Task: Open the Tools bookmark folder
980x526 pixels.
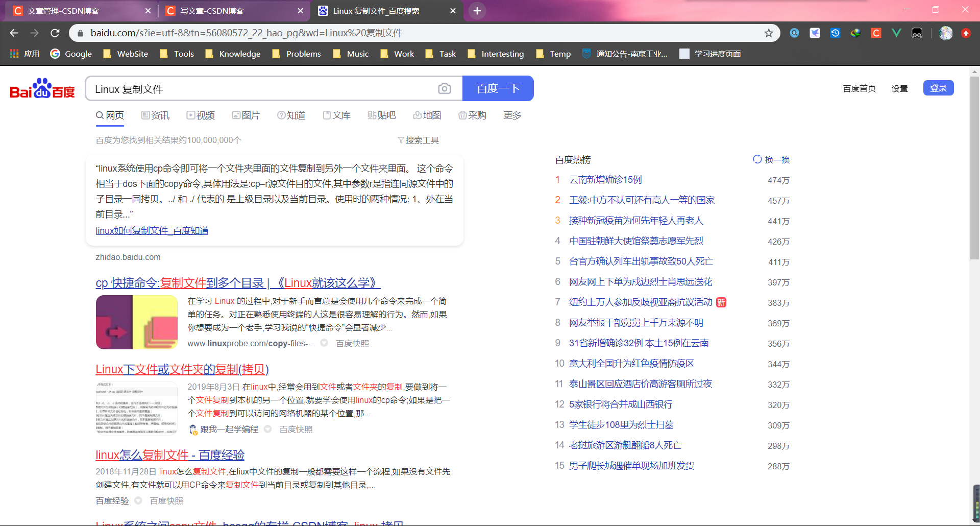Action: point(177,54)
